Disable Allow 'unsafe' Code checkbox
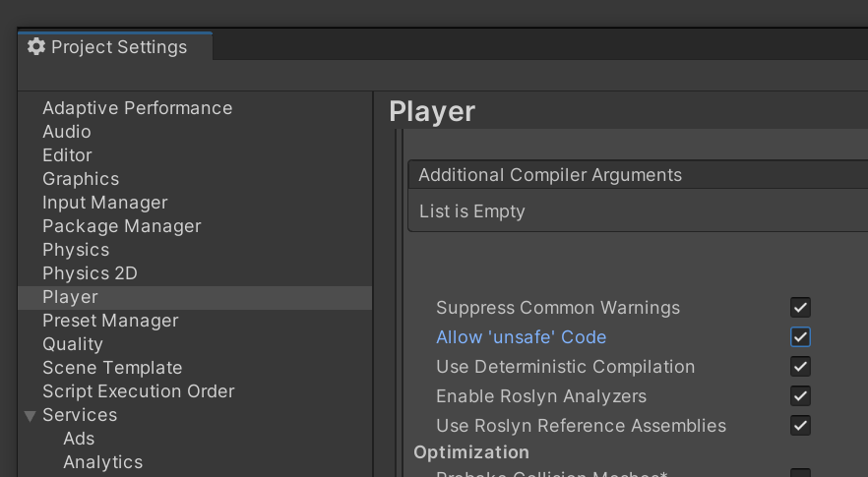The width and height of the screenshot is (868, 477). pyautogui.click(x=800, y=337)
